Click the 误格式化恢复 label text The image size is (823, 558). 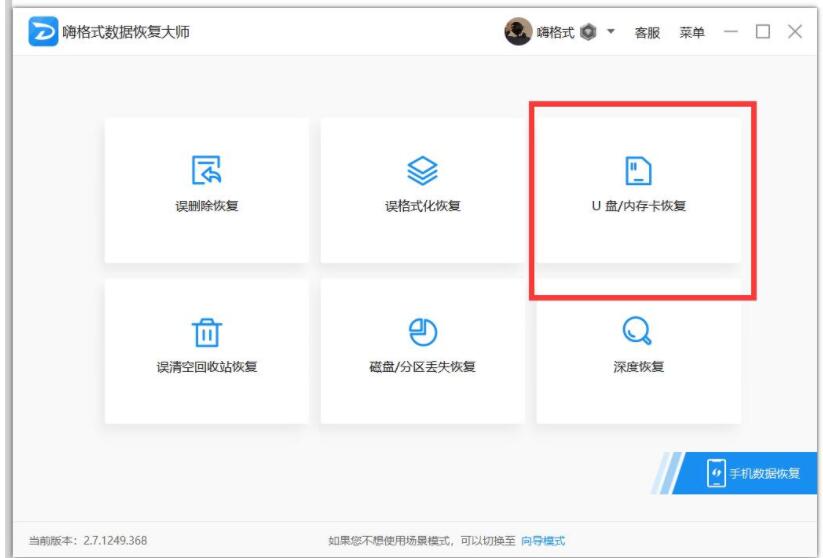pos(423,206)
